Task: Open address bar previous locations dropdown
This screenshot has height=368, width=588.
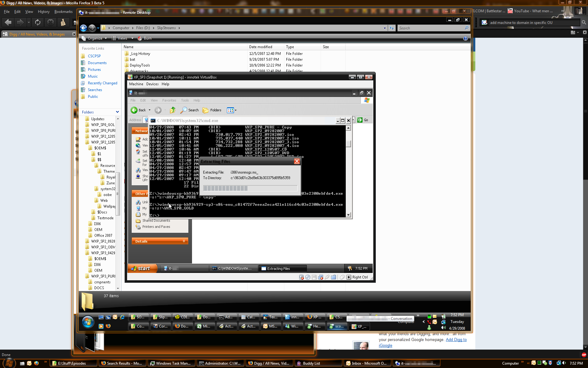Action: click(x=385, y=28)
